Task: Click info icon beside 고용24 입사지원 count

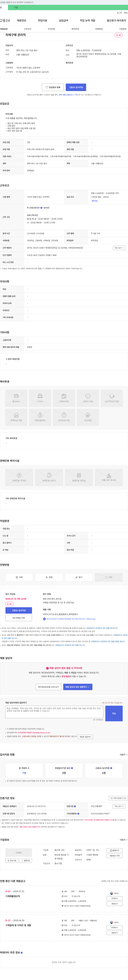Action: click(x=111, y=768)
